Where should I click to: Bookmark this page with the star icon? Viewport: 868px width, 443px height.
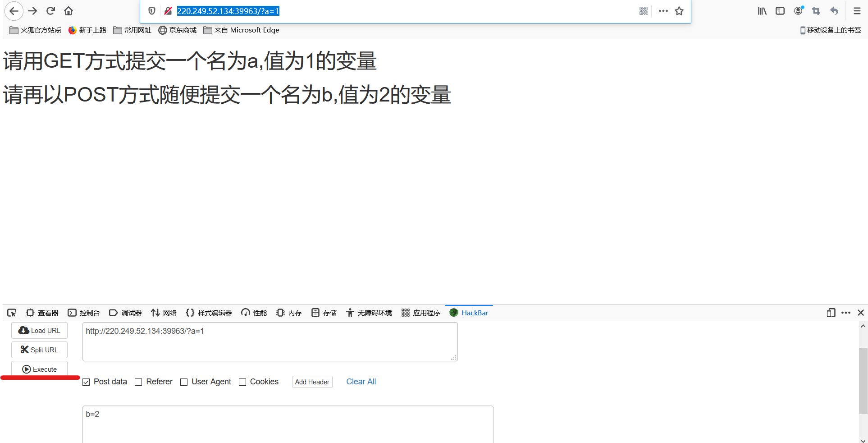tap(679, 11)
